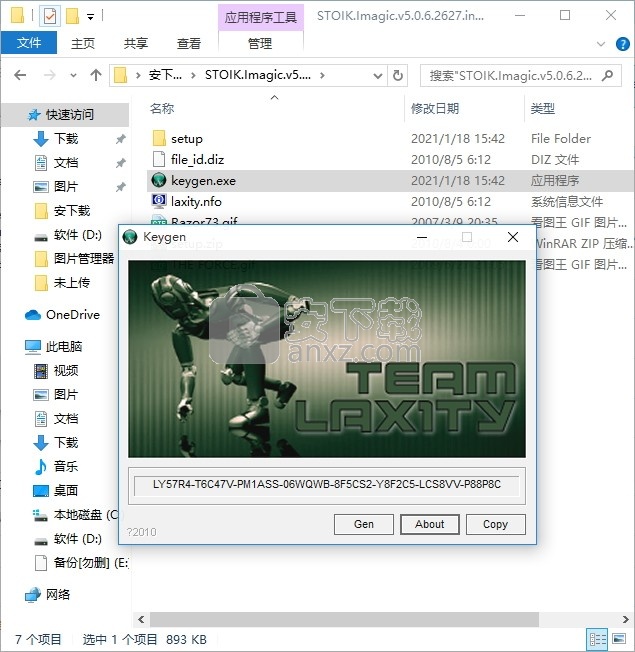Open pinned 图片 under Quick Access
The image size is (635, 652).
pyautogui.click(x=66, y=186)
